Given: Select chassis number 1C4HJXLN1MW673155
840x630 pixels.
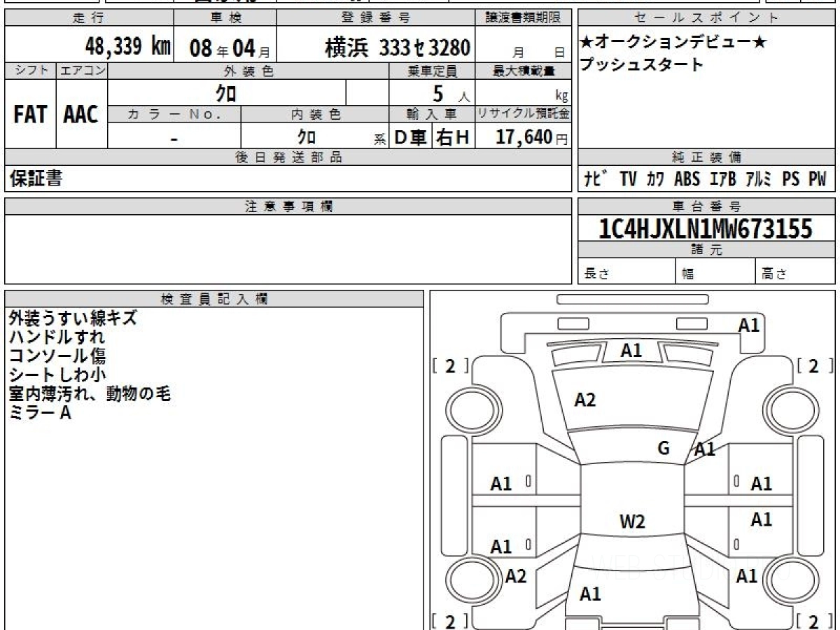Looking at the screenshot, I should pos(706,228).
